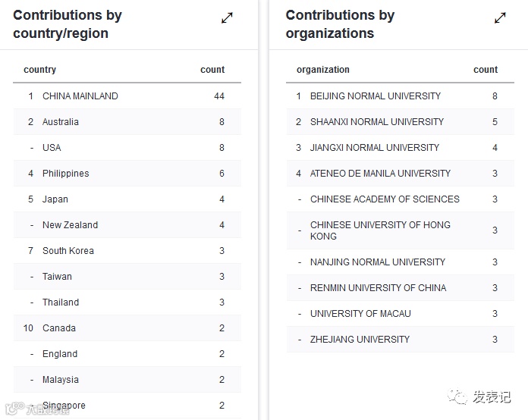
Task: Click CHINESE ACADEMY OF SCIENCES entry
Action: point(385,199)
